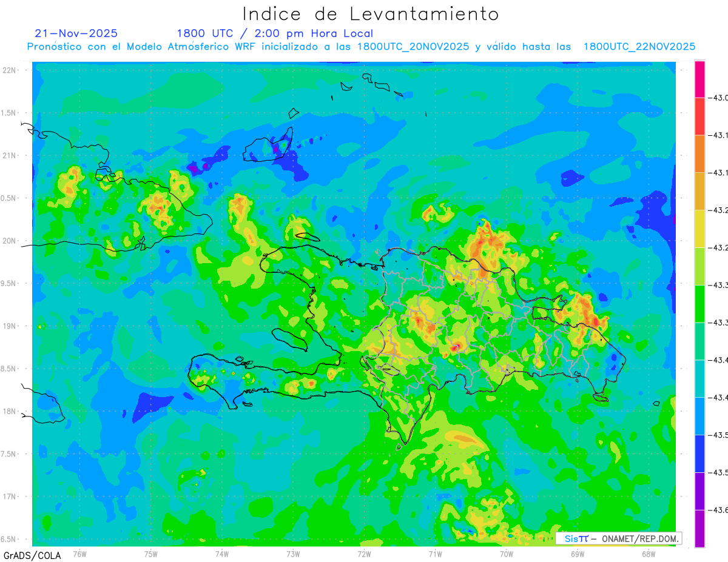Click the '-43.6' legend value

(x=718, y=510)
